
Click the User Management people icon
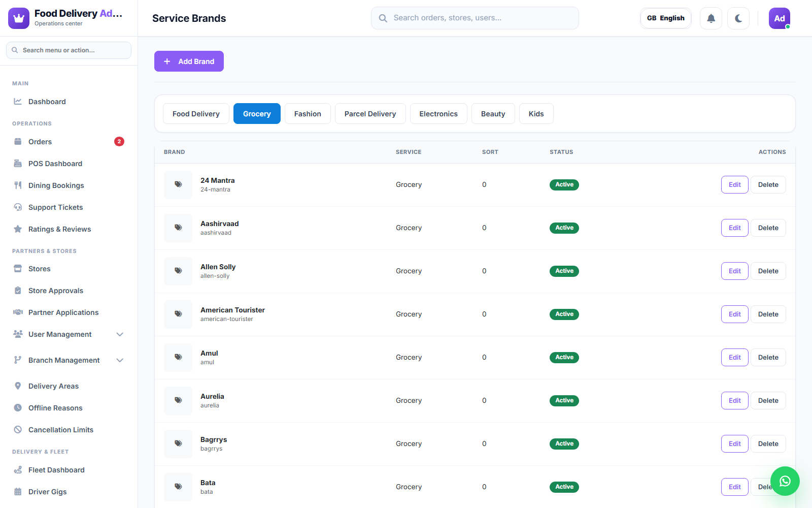pos(18,334)
